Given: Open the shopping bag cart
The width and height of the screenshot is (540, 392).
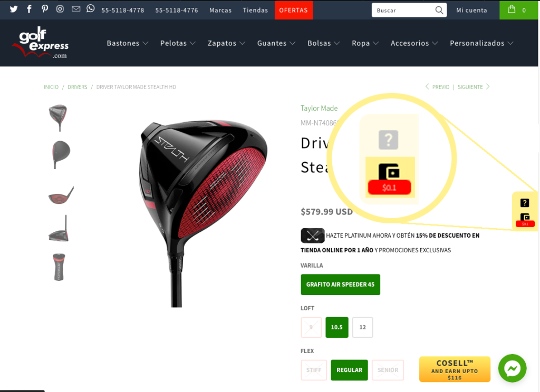Looking at the screenshot, I should click(x=518, y=10).
